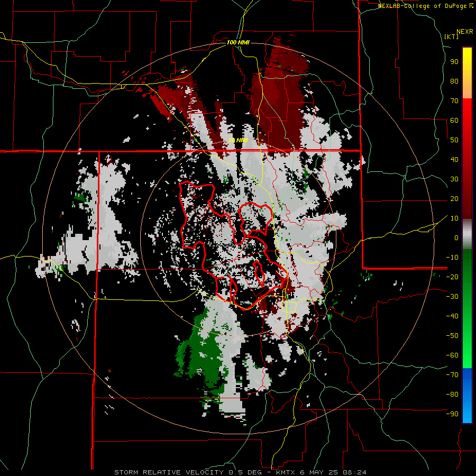Screen dimensions: 476x476
Task: Click the 20 value on the velocity scale
Action: tap(454, 199)
